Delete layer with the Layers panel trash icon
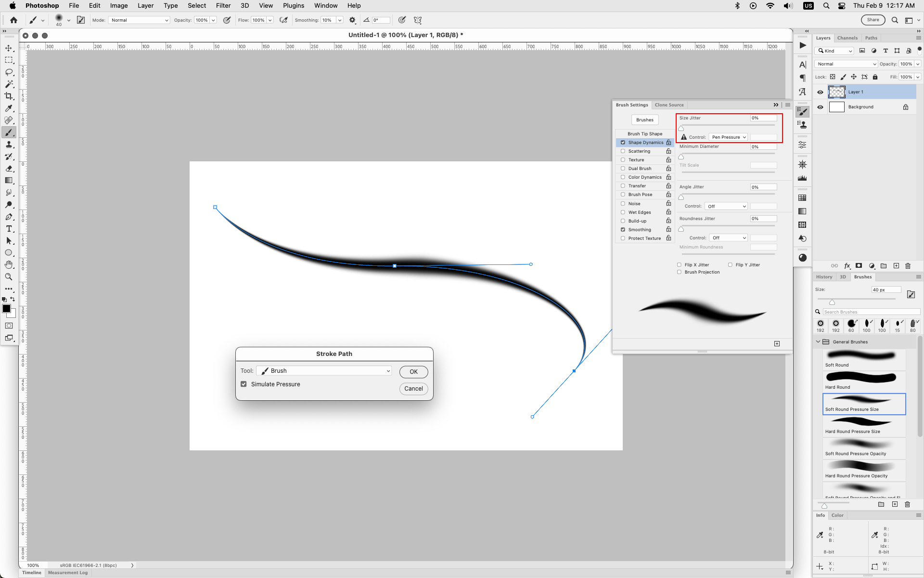 coord(908,266)
